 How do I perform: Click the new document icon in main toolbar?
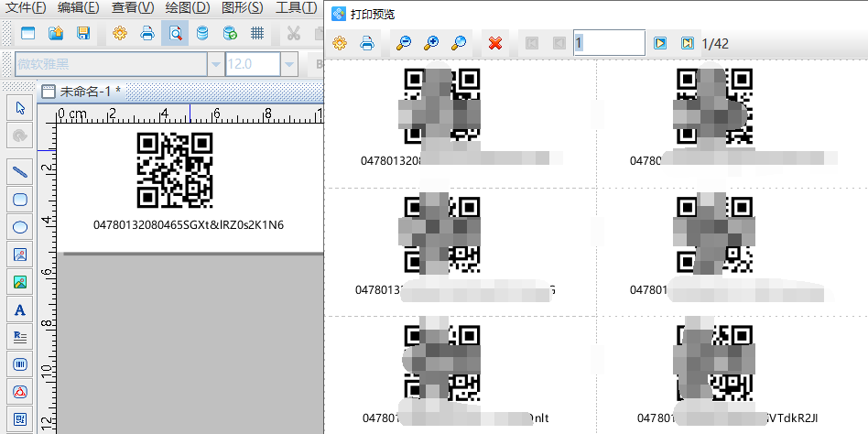tap(27, 33)
